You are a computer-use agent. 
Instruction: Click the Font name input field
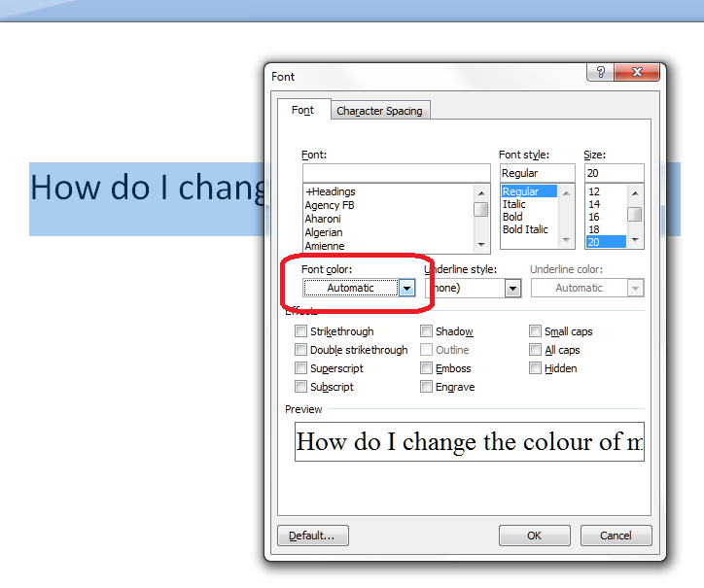(x=396, y=173)
